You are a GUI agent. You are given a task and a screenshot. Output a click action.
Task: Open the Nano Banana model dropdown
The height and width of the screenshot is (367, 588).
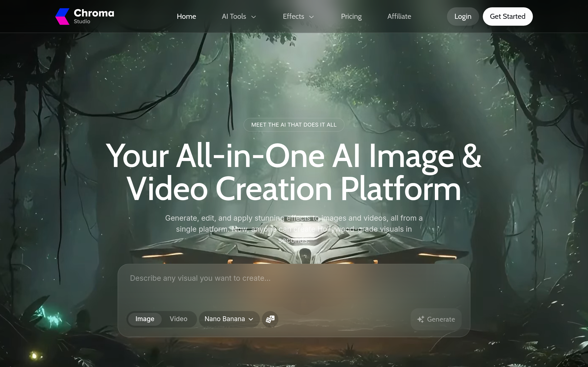229,319
